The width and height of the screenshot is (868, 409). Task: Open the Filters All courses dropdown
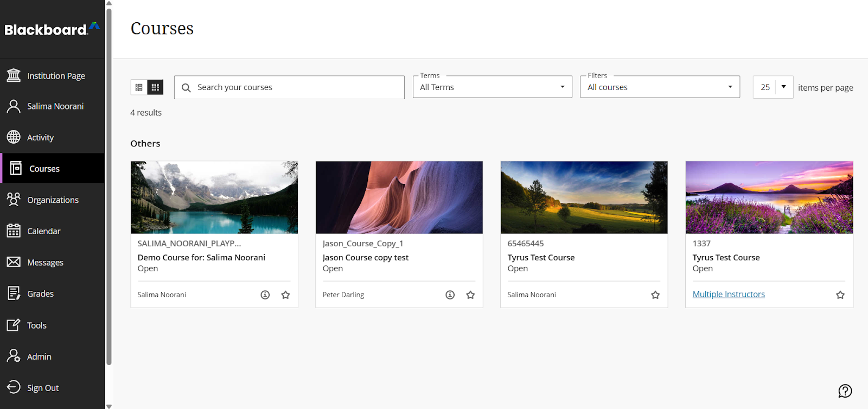660,87
